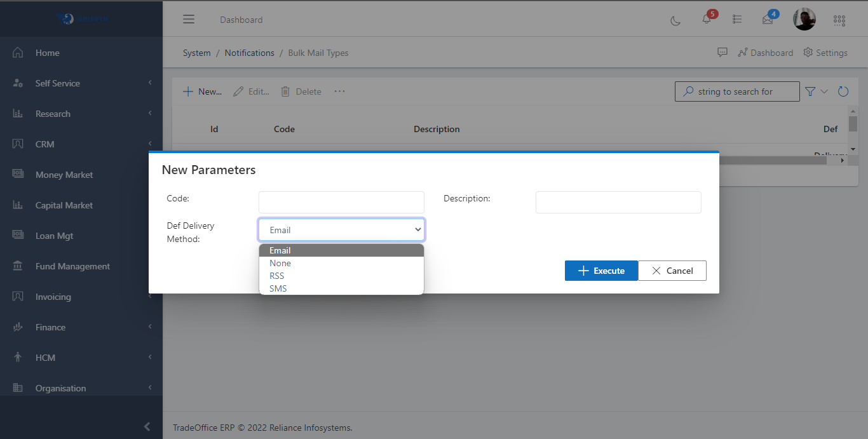This screenshot has width=868, height=439.
Task: Click into the Description text field
Action: click(x=618, y=202)
